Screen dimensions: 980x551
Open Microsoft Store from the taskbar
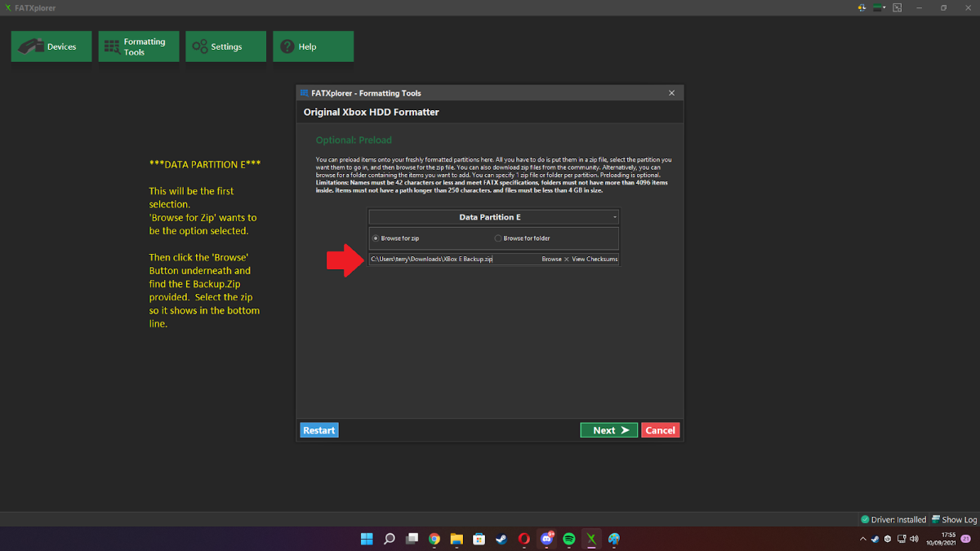[x=479, y=539]
